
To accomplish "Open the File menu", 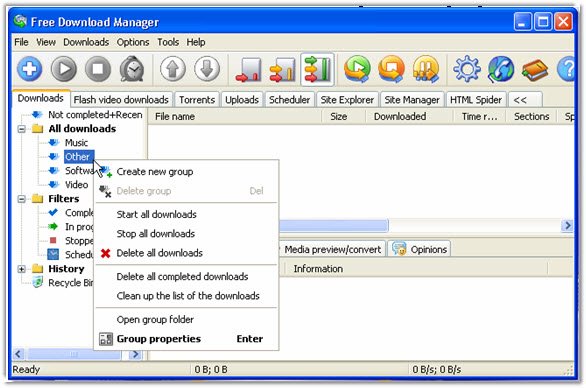I will 21,42.
